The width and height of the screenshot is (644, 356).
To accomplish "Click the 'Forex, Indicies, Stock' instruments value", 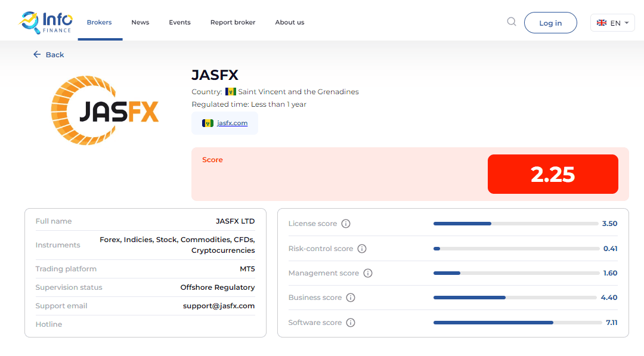I will click(177, 244).
